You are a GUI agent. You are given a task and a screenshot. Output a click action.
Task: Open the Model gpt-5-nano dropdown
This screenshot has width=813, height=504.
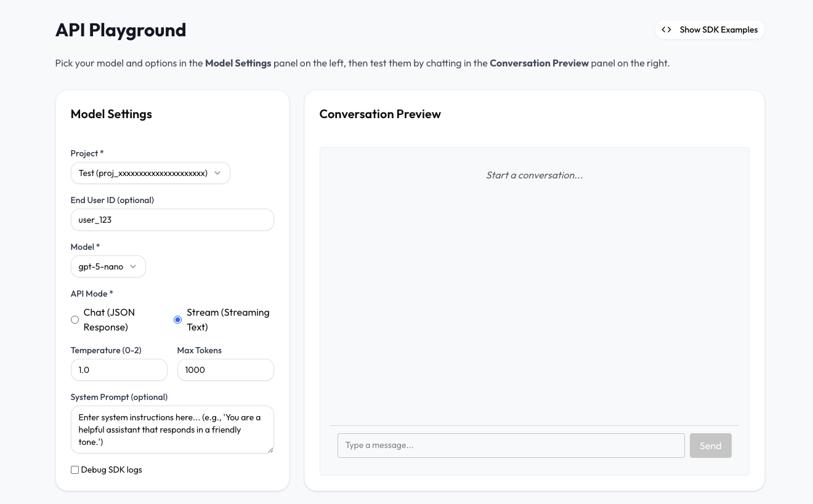point(108,266)
